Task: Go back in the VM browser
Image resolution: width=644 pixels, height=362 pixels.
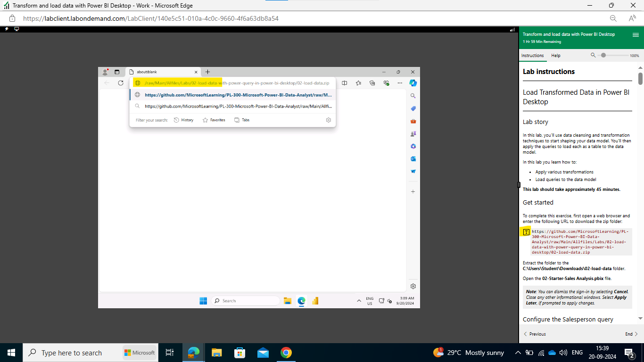Action: coord(107,83)
